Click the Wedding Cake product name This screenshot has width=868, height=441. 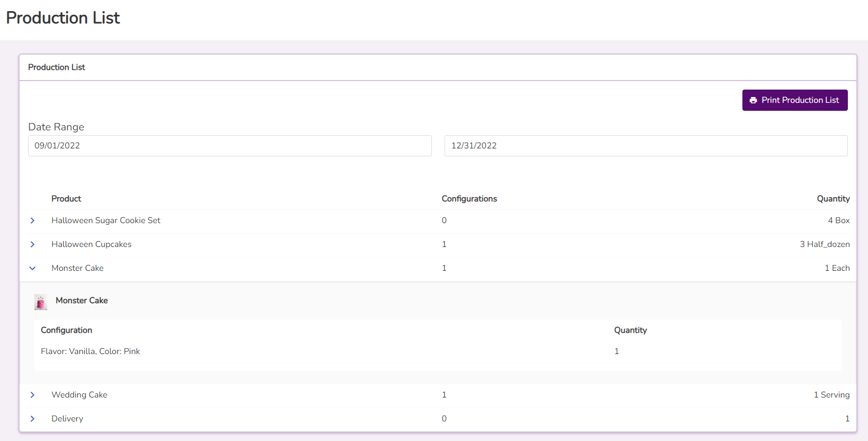pos(79,395)
